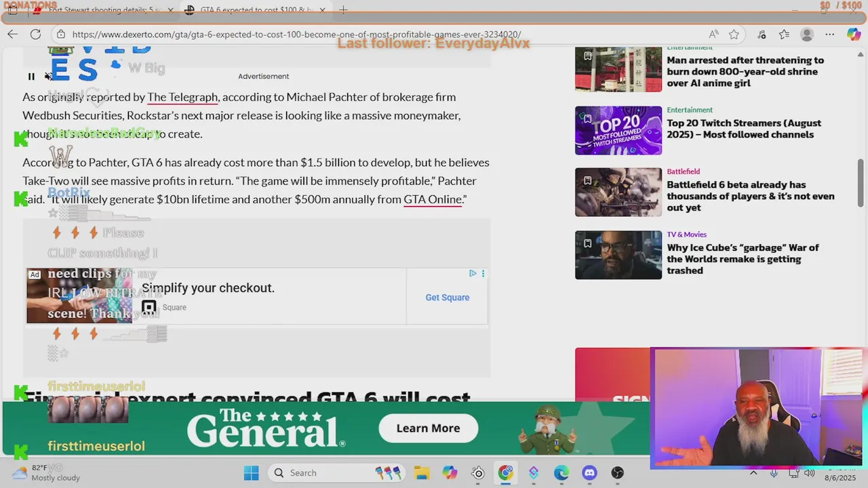Bookmark the Battlefield 6 article

point(587,180)
